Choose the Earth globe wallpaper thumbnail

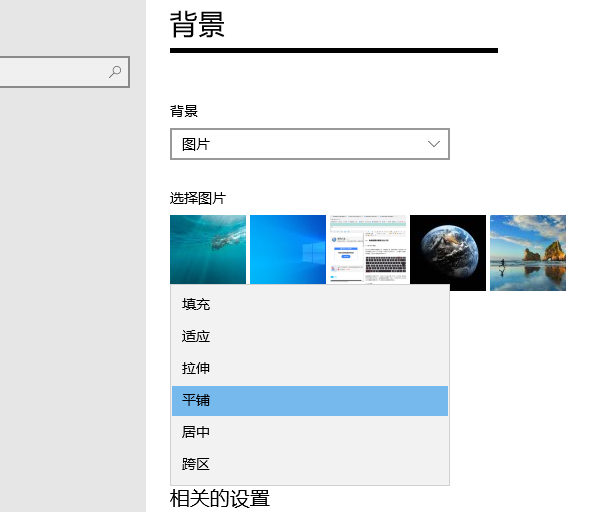coord(448,253)
